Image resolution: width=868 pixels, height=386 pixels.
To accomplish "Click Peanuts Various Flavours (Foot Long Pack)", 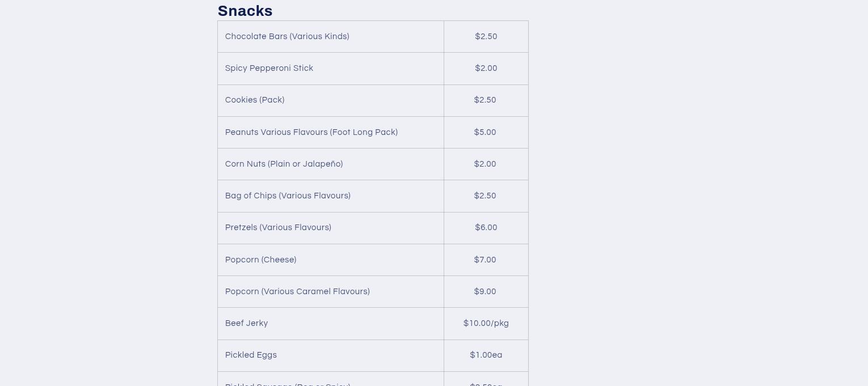I will 311,132.
